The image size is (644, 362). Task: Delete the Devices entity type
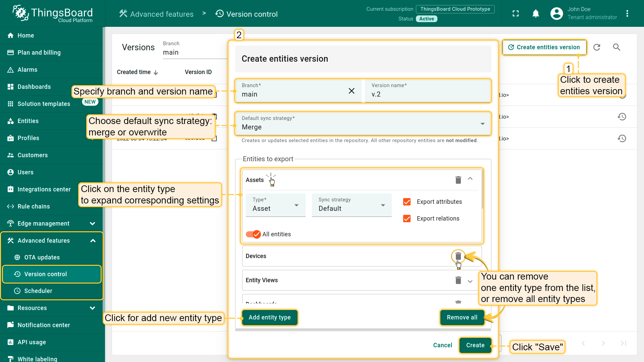(458, 256)
